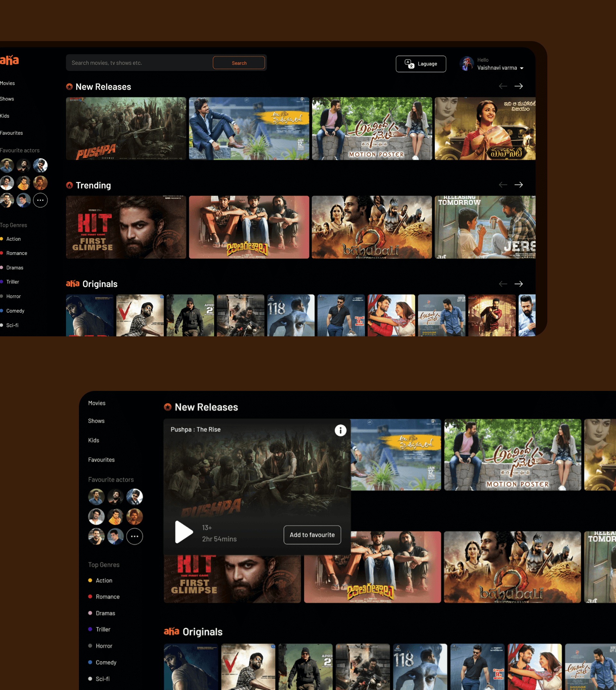616x690 pixels.
Task: Pick the Action genre in lower screen
Action: tap(100, 581)
